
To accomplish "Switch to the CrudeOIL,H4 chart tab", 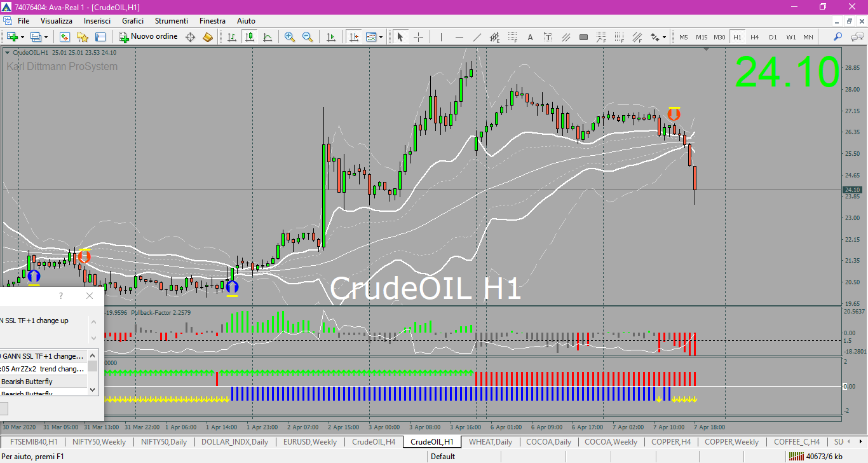I will coord(374,441).
